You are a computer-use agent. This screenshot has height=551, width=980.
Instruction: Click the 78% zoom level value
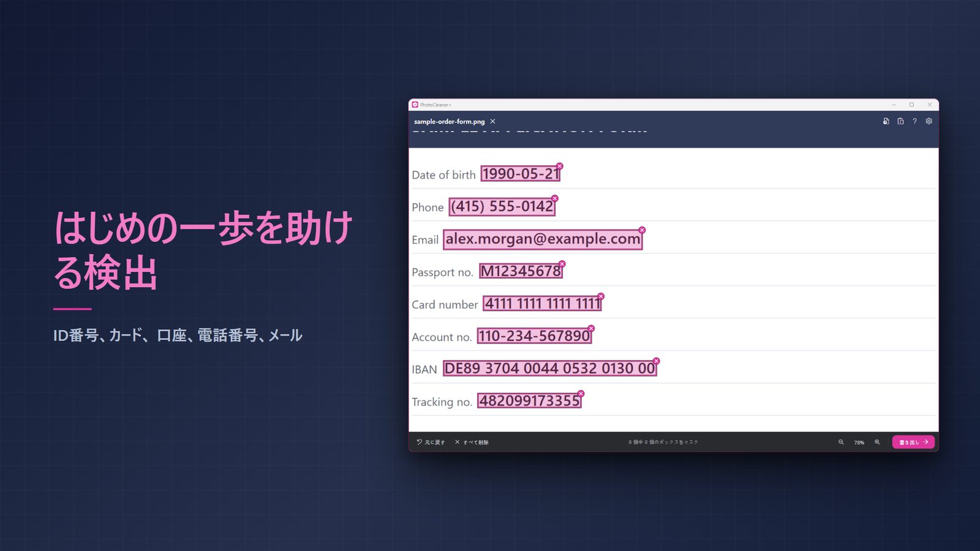pos(859,443)
